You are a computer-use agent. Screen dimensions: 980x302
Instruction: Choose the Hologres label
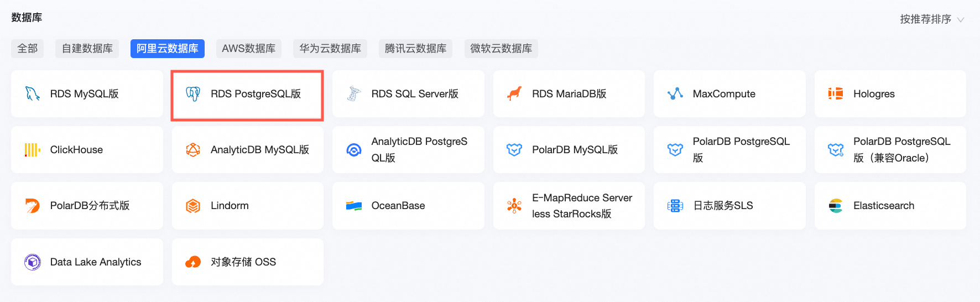tap(874, 94)
